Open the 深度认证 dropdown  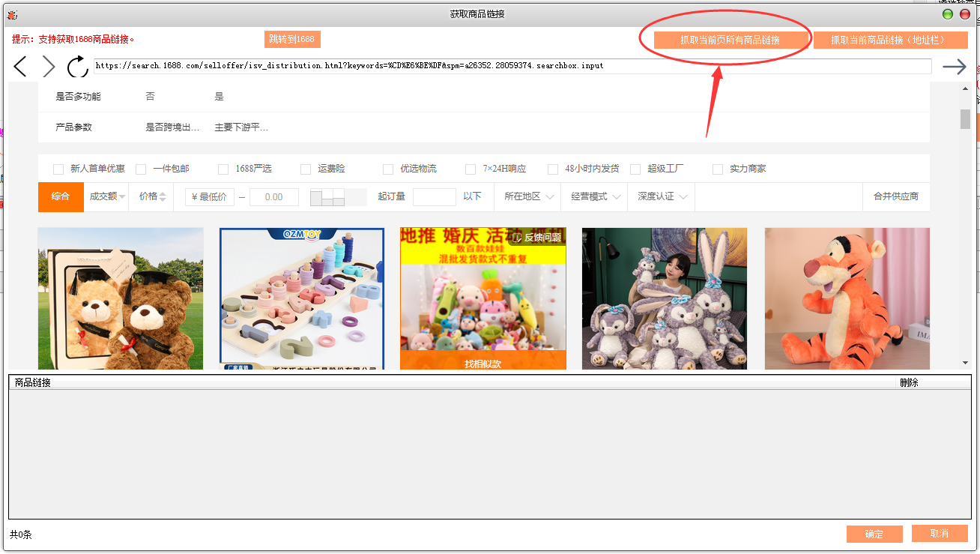[662, 196]
